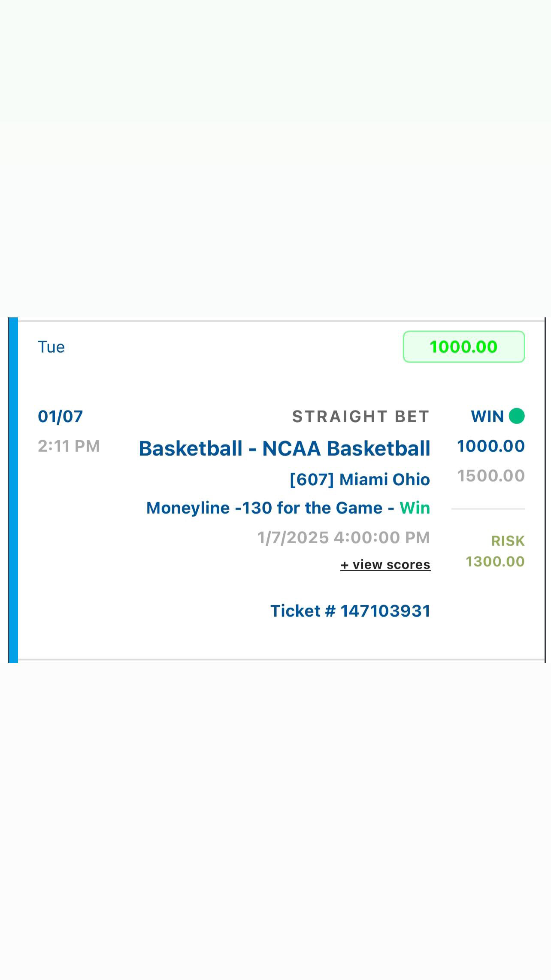Tap the 2:11 PM placement time
The width and height of the screenshot is (551, 980).
[x=69, y=446]
